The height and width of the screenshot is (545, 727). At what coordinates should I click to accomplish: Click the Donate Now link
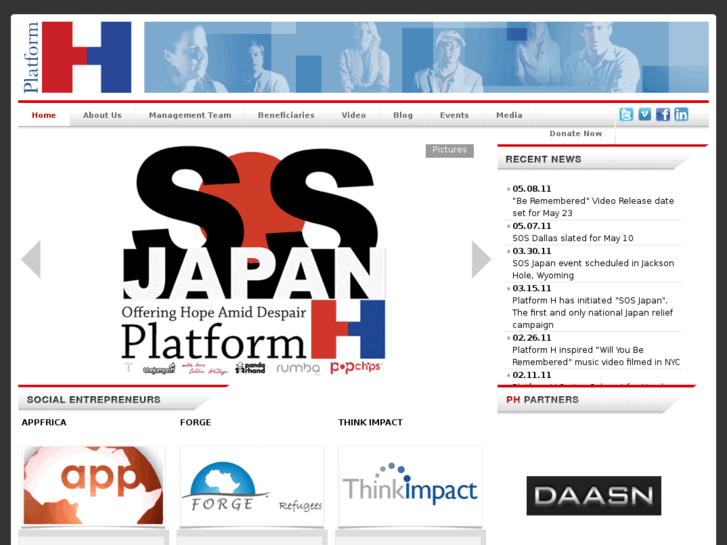coord(575,134)
